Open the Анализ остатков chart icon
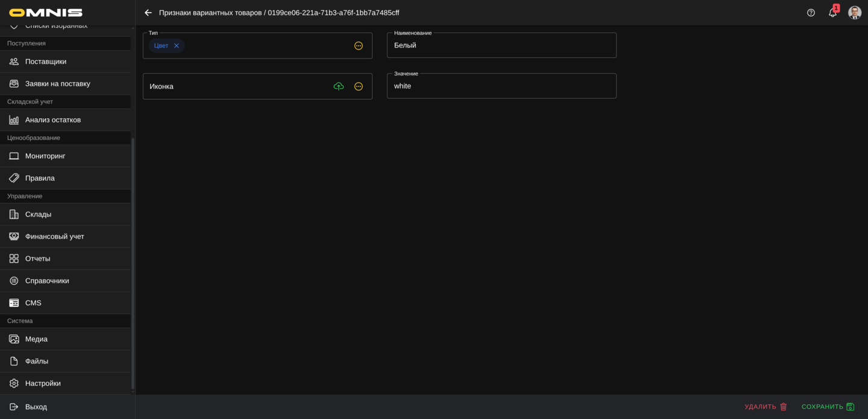Viewport: 868px width, 419px height. tap(14, 120)
